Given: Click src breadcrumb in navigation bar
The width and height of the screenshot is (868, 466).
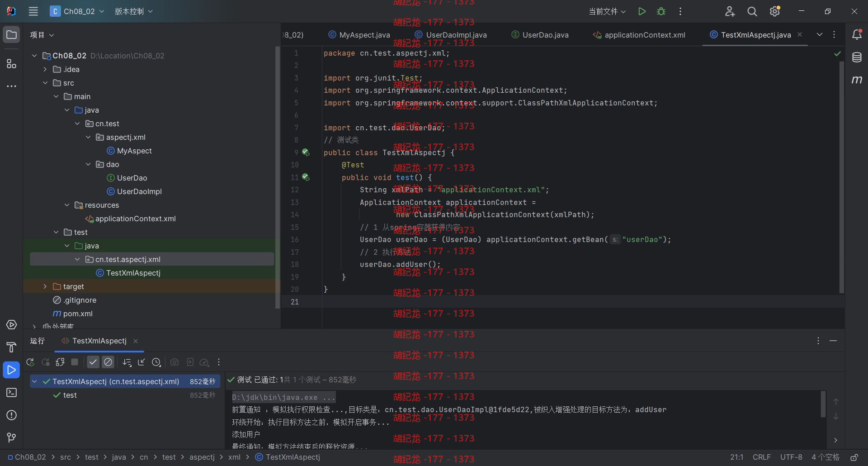Looking at the screenshot, I should pos(66,457).
